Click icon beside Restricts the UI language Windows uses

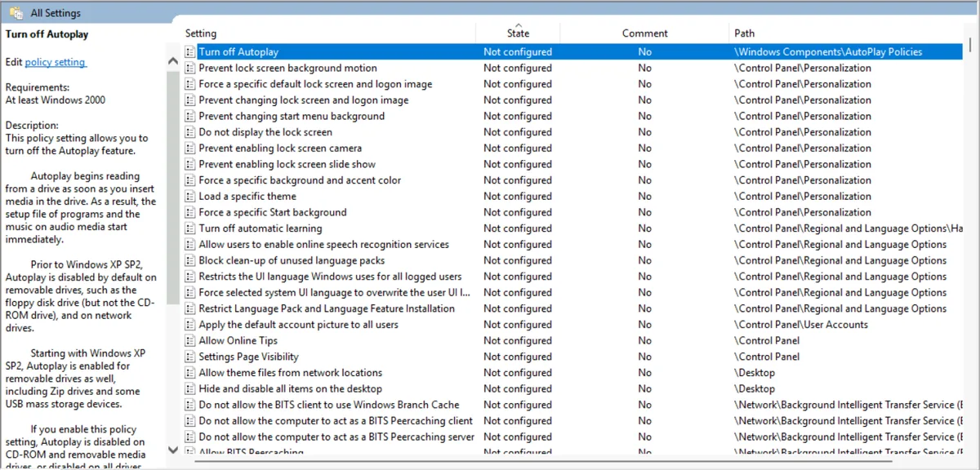[189, 277]
